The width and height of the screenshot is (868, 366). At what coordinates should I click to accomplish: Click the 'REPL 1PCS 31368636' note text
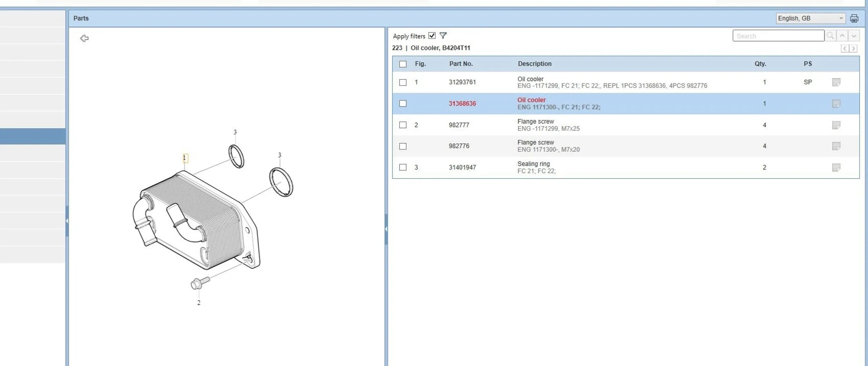635,86
